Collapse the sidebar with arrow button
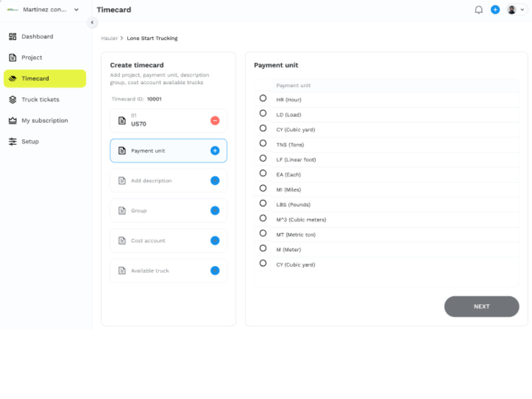 point(92,22)
